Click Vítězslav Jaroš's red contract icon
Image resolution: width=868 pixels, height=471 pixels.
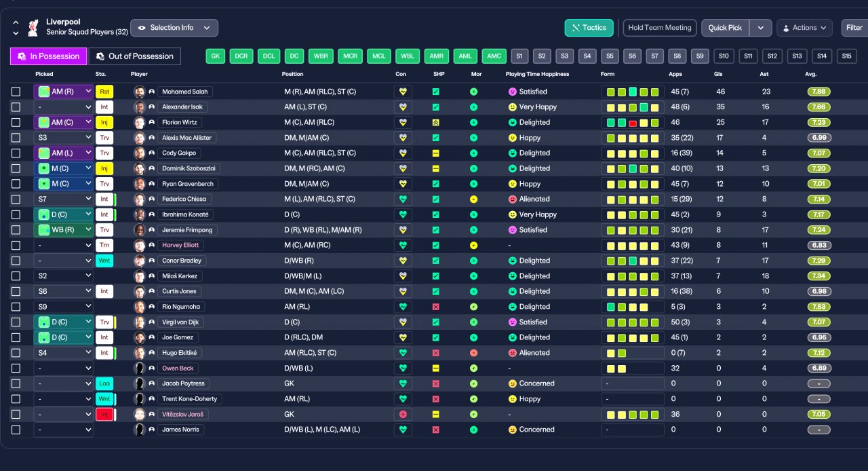pyautogui.click(x=403, y=414)
